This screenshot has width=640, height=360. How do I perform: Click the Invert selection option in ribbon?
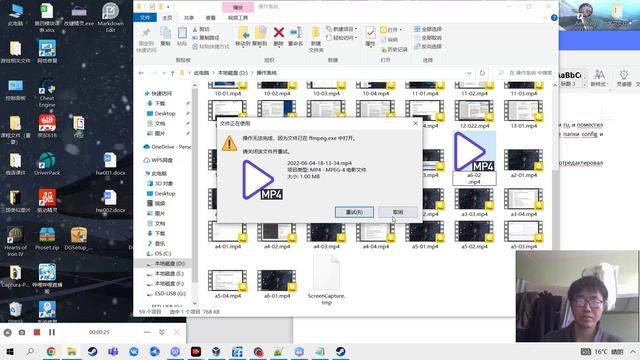click(x=428, y=46)
